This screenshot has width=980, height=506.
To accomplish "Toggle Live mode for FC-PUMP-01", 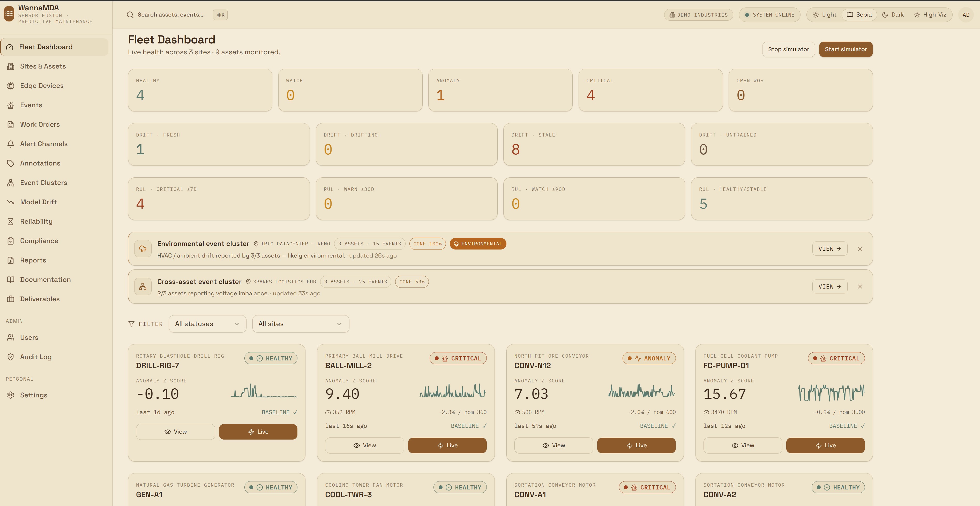I will 825,445.
